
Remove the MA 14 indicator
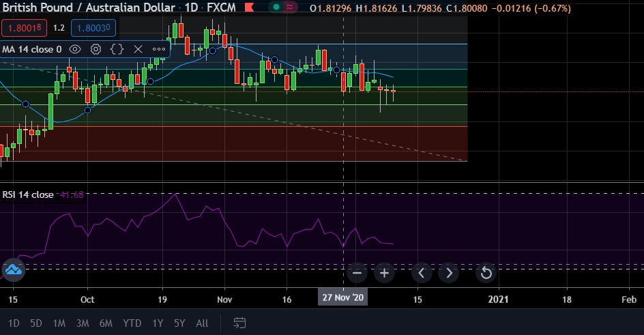click(x=138, y=49)
